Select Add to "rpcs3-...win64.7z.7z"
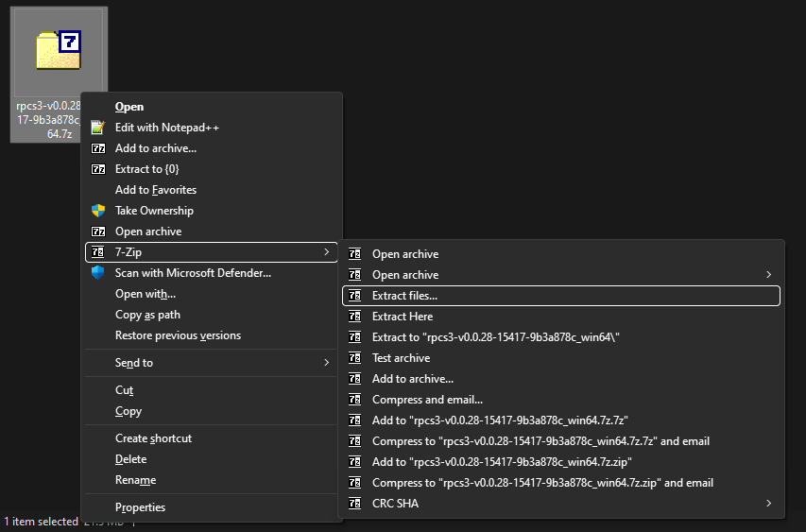The image size is (806, 532). tap(561, 420)
